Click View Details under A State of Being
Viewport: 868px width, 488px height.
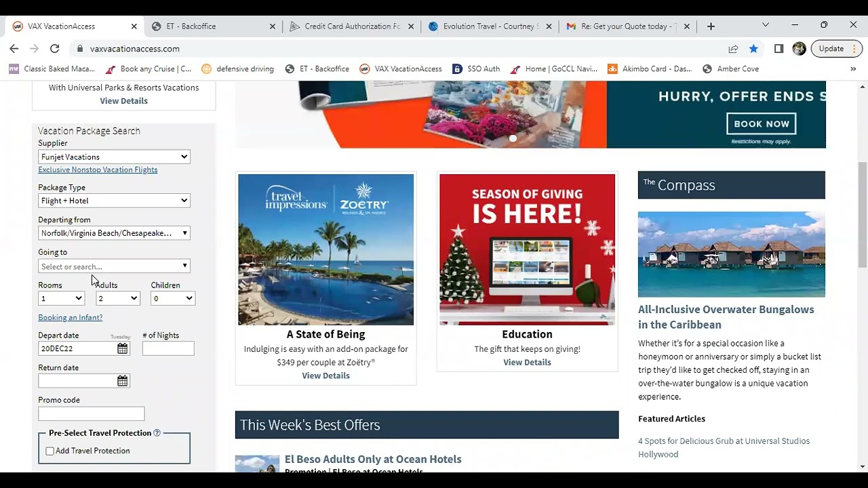click(325, 376)
